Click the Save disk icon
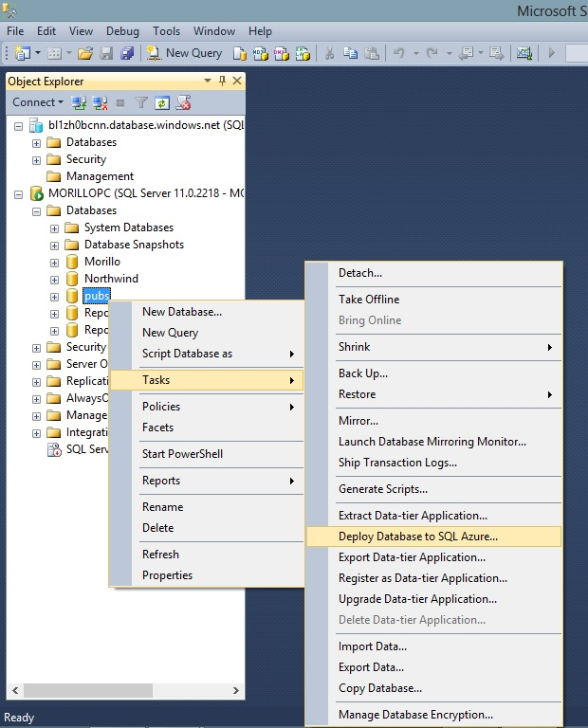Screen dimensions: 588x728 [x=106, y=53]
